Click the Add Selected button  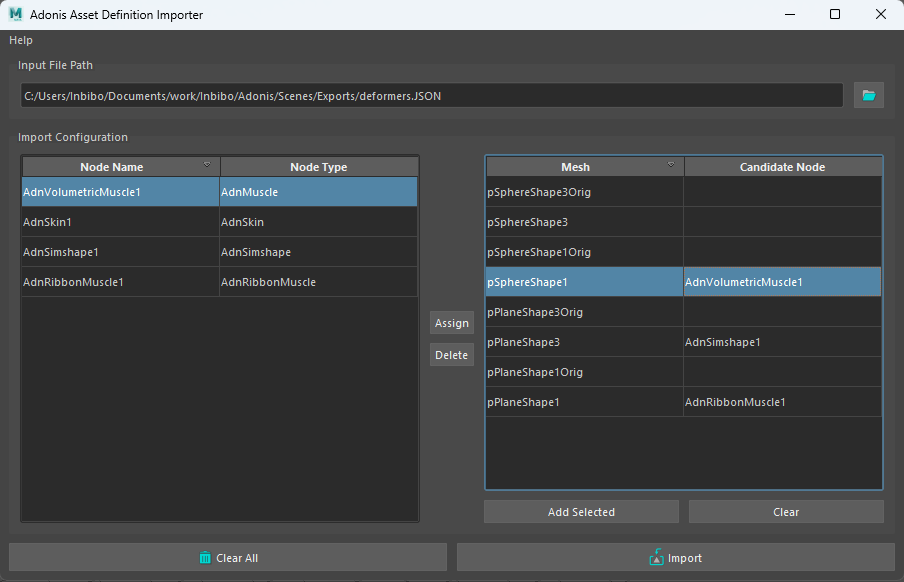click(x=581, y=512)
